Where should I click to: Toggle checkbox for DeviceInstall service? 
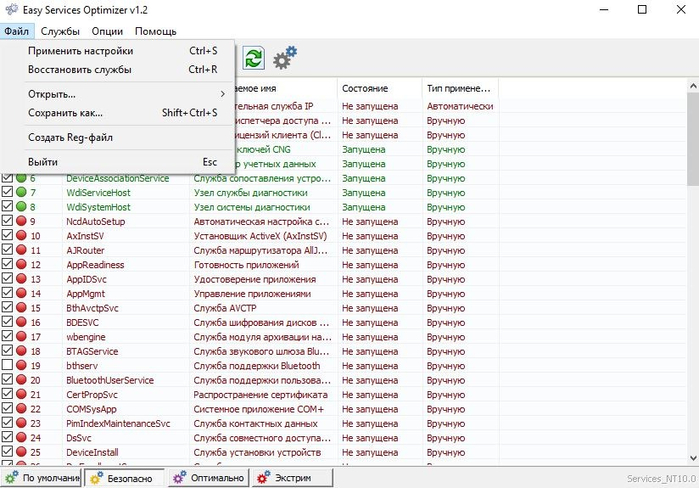[x=7, y=451]
